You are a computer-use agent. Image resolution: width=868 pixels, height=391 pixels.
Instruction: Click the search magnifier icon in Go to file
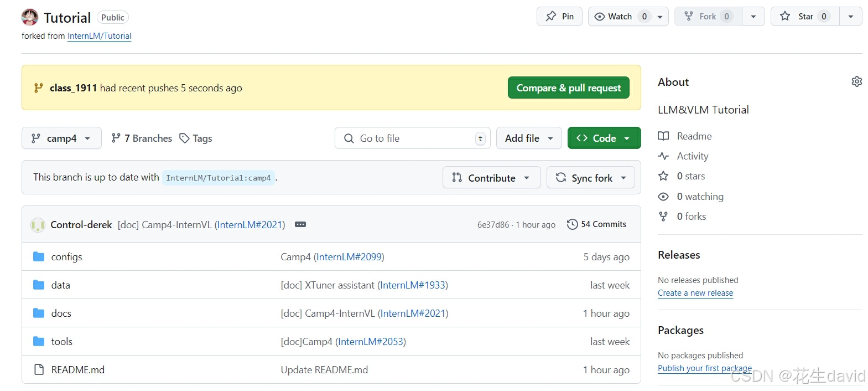[349, 138]
